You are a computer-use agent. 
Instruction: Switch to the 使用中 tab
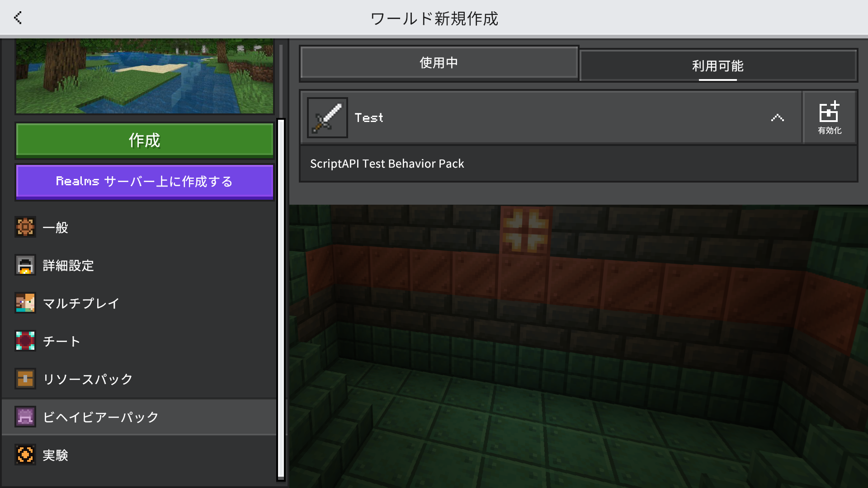438,63
